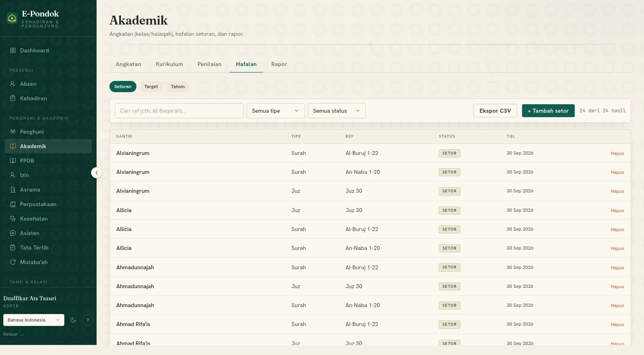Switch to the Kurikulum tab
The height and width of the screenshot is (355, 644).
[x=169, y=64]
